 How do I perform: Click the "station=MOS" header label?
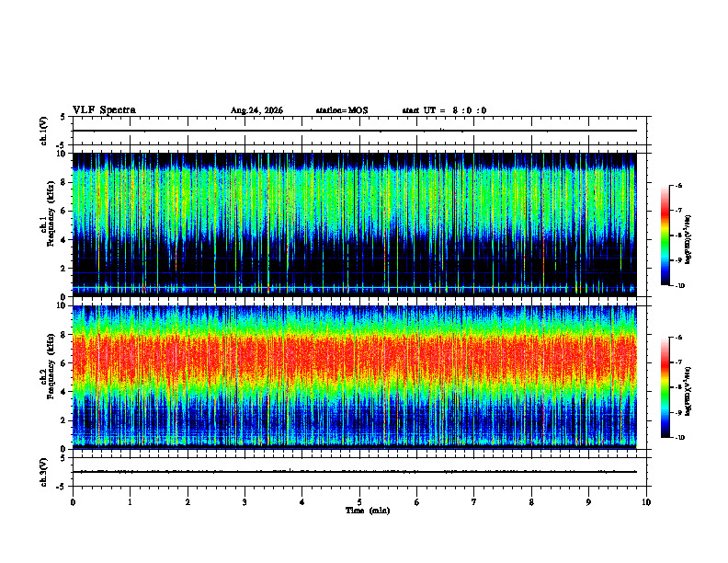tap(342, 110)
